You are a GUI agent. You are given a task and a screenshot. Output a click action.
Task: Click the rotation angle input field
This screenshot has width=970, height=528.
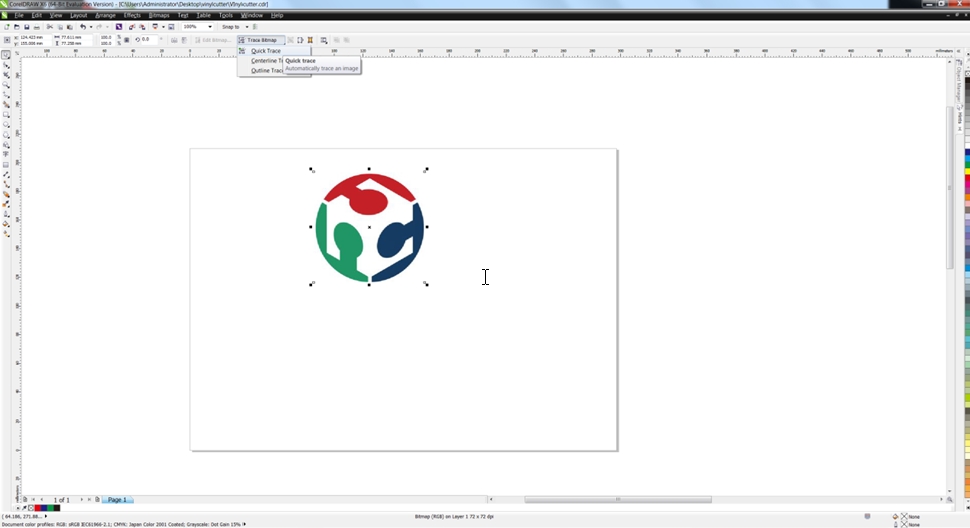point(148,40)
